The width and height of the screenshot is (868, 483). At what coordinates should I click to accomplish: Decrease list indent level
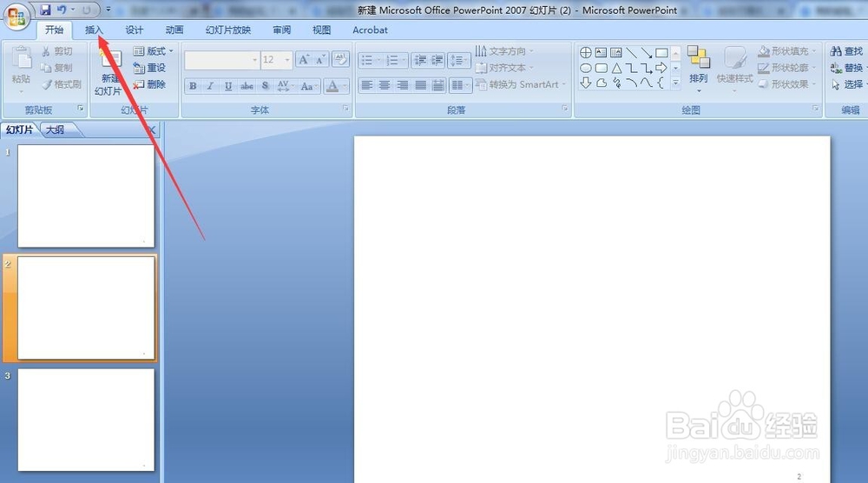click(x=420, y=60)
